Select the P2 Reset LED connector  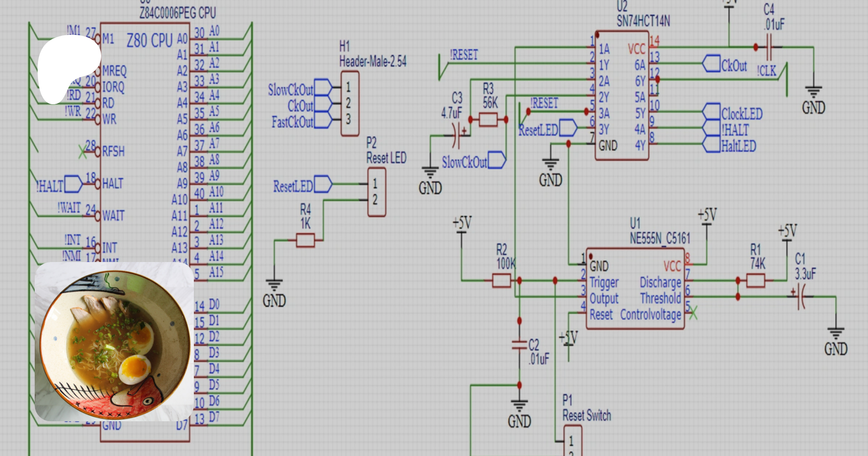coord(376,192)
